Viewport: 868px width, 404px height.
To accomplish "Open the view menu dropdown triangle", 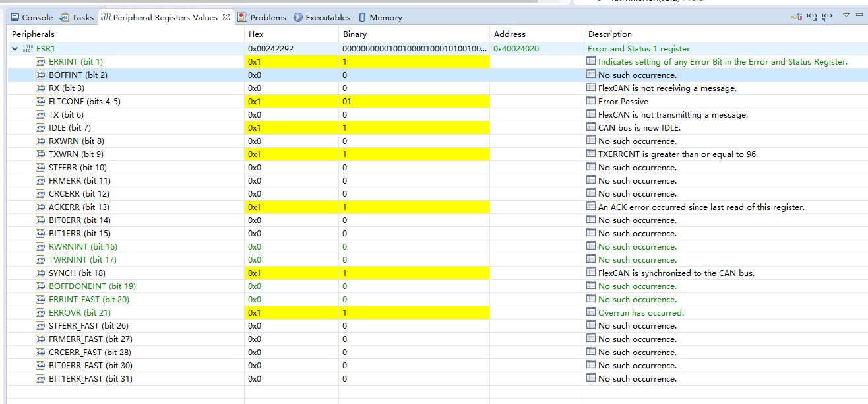I will click(846, 13).
